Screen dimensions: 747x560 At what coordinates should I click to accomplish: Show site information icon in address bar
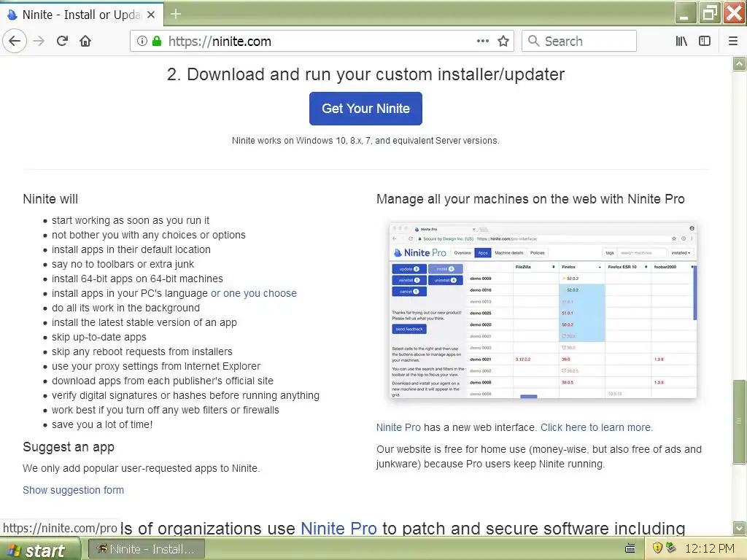click(142, 41)
